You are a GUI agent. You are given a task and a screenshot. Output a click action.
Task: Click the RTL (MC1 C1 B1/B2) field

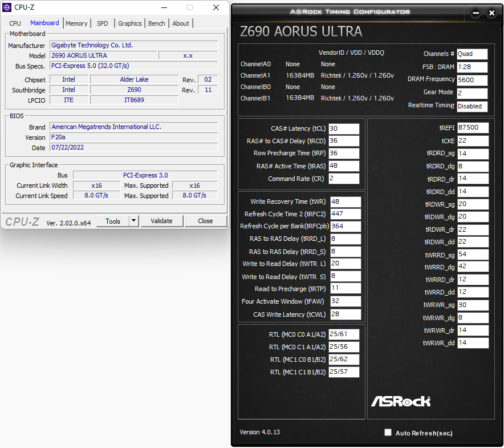pyautogui.click(x=344, y=372)
